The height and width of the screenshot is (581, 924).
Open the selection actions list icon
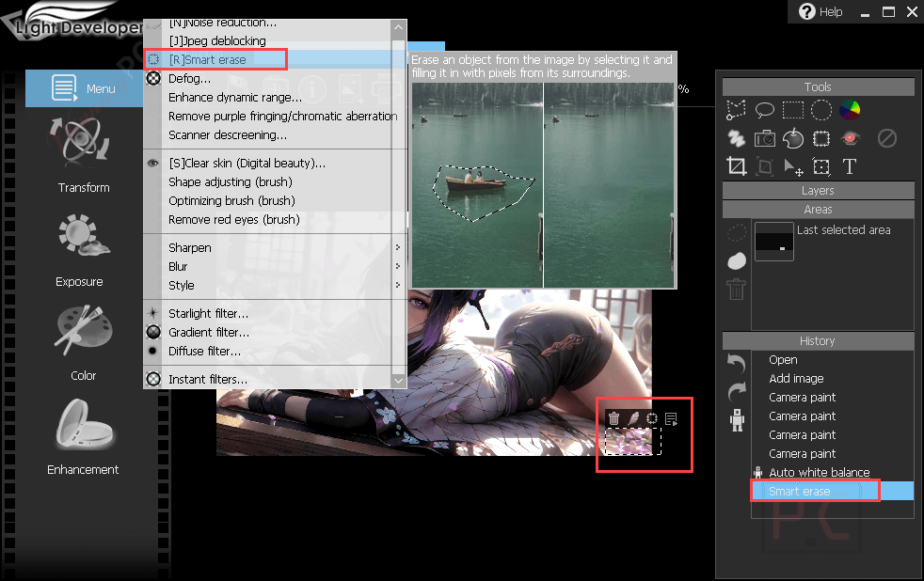point(671,418)
